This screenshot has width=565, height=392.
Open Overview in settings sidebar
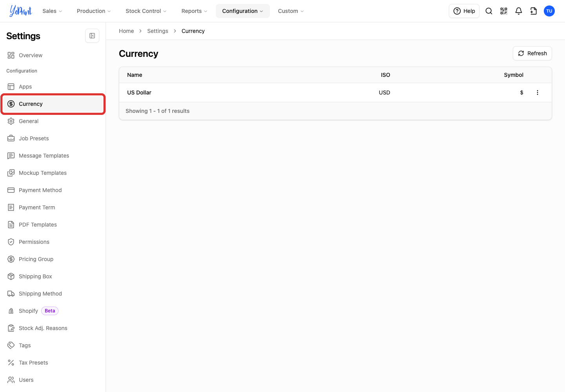53,55
